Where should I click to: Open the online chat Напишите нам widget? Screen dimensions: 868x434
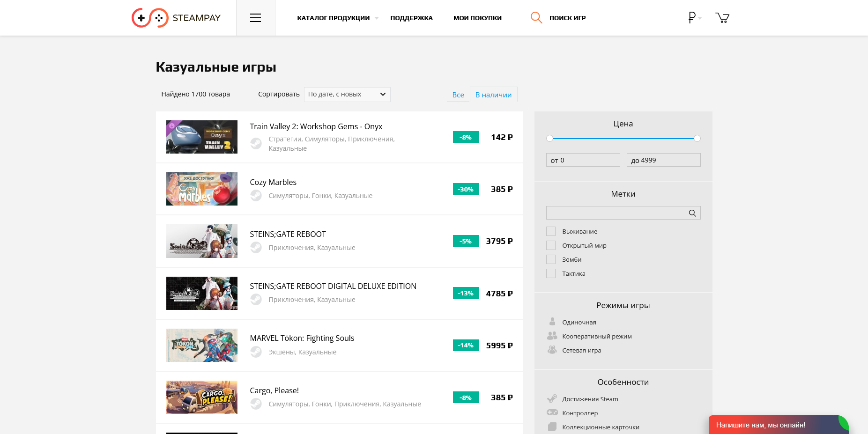[779, 425]
